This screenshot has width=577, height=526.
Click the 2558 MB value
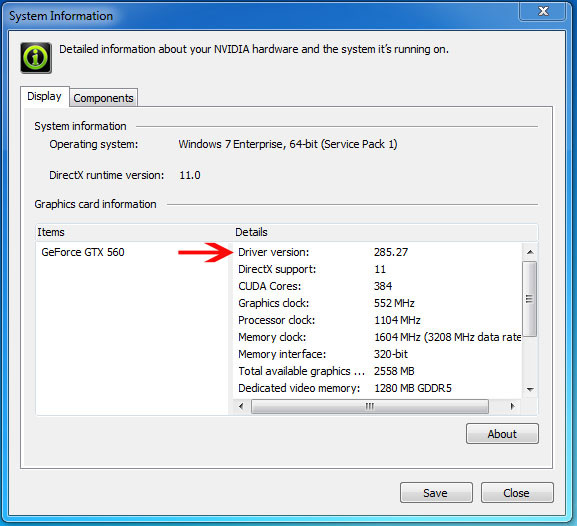click(x=394, y=371)
